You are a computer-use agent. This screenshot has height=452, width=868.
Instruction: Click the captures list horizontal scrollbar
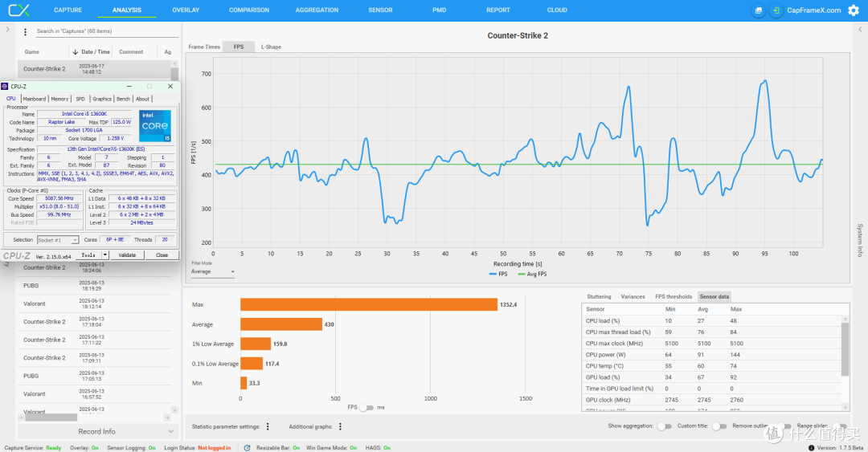(51, 417)
